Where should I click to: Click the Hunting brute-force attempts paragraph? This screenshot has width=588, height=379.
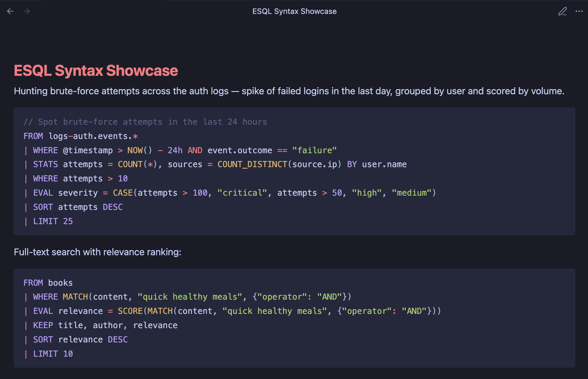tap(289, 91)
